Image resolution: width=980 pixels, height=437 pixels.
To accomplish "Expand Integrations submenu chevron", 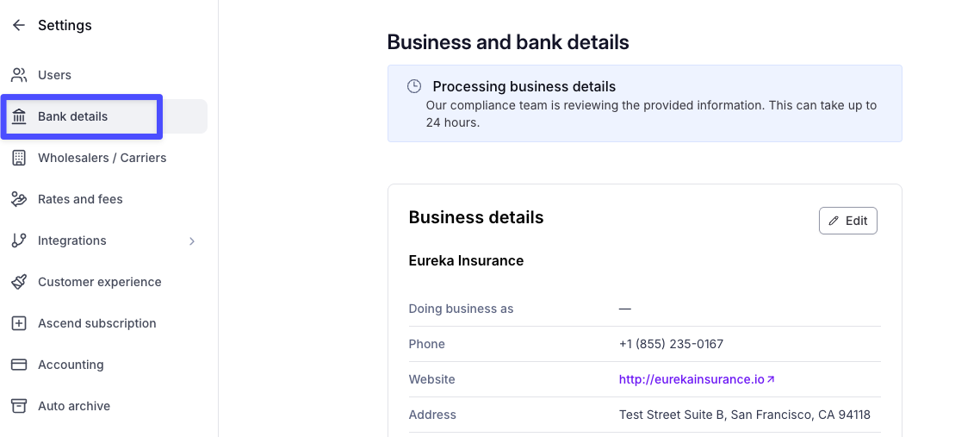I will 192,240.
